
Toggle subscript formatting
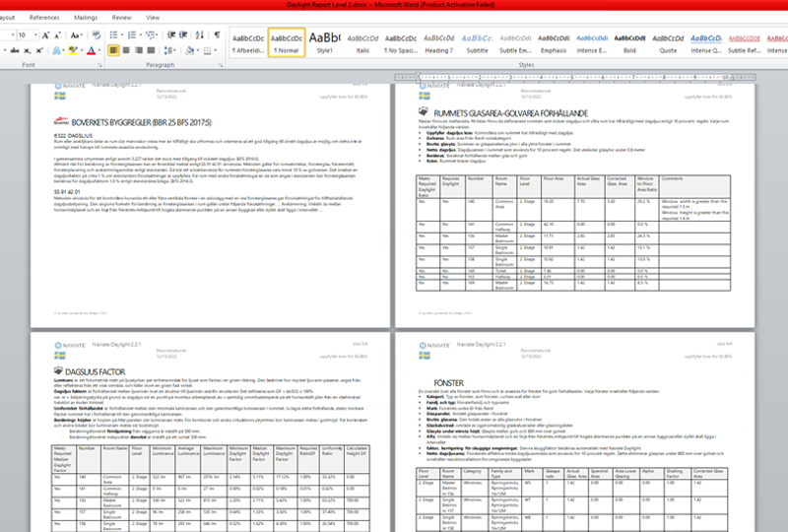point(28,50)
